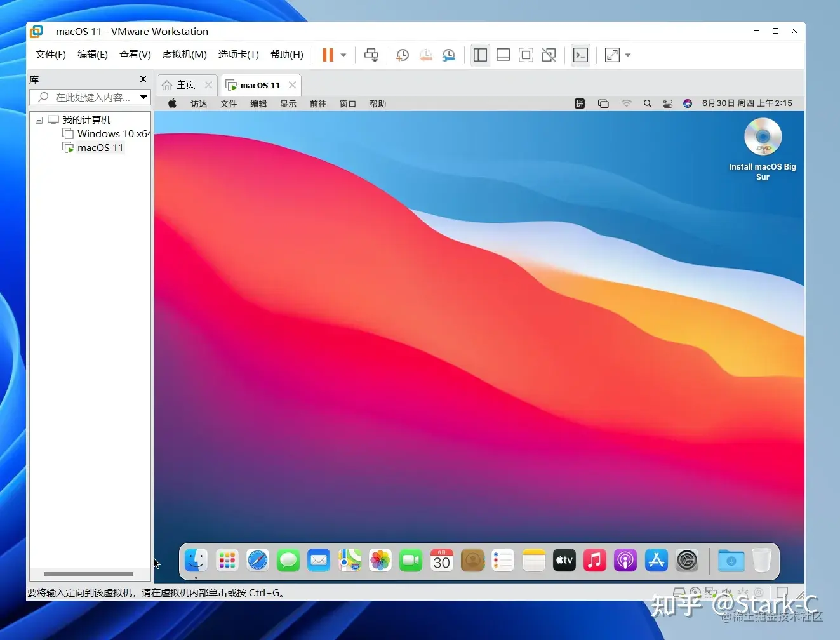Open the library search filter dropdown

[144, 97]
